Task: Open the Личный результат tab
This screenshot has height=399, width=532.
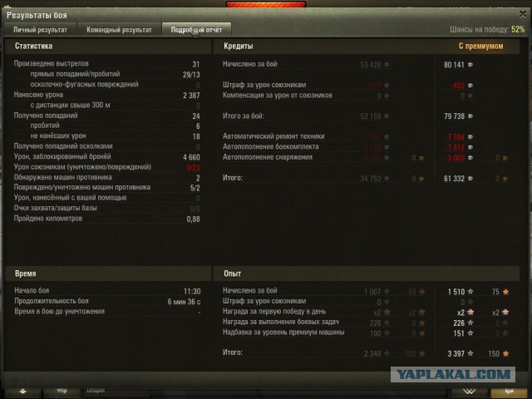Action: [40, 30]
